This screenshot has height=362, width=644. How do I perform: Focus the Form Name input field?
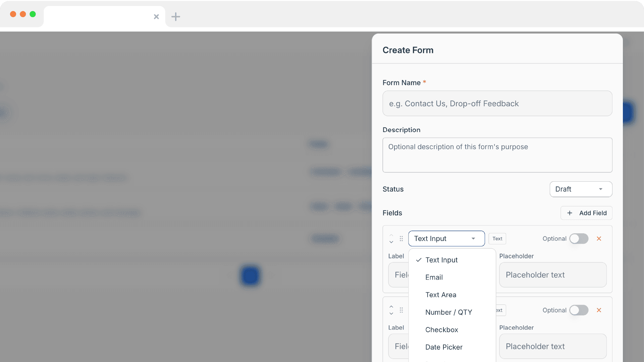[497, 104]
